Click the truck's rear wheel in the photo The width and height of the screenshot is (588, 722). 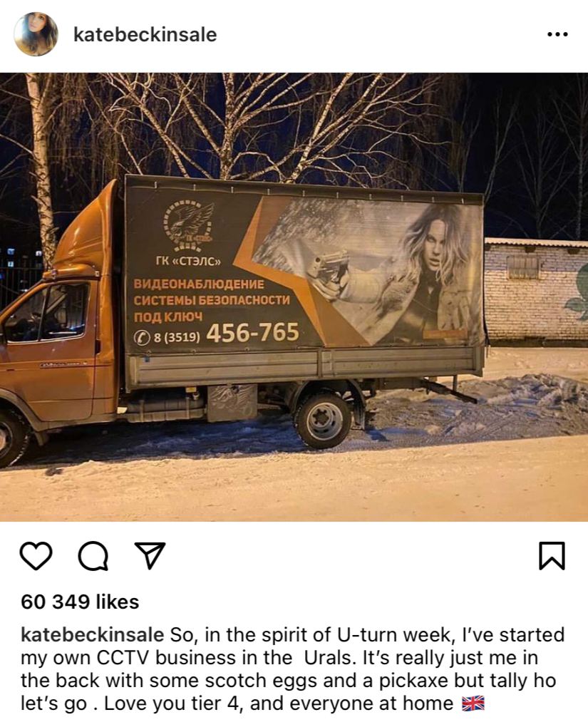click(323, 420)
